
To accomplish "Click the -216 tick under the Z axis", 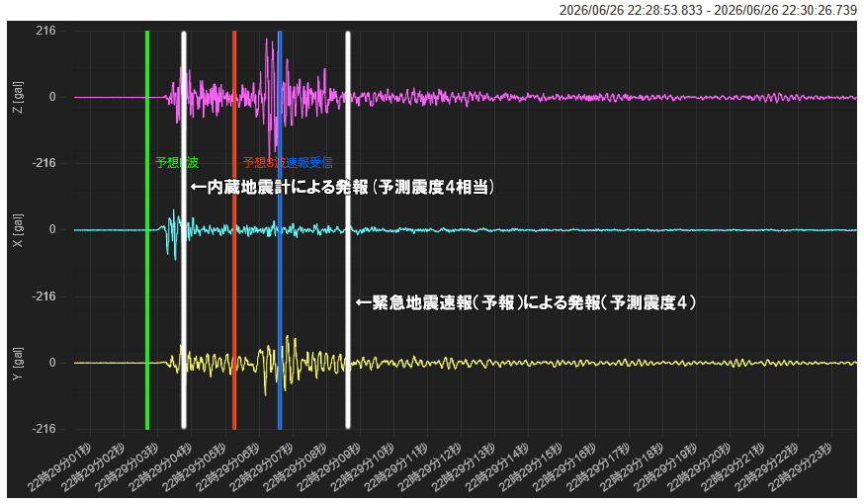I will point(44,163).
